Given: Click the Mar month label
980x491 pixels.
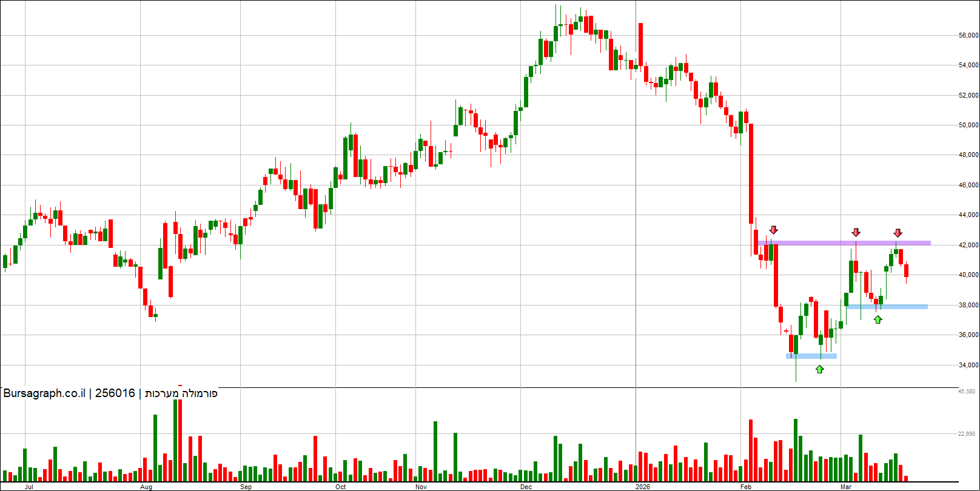Looking at the screenshot, I should (846, 487).
